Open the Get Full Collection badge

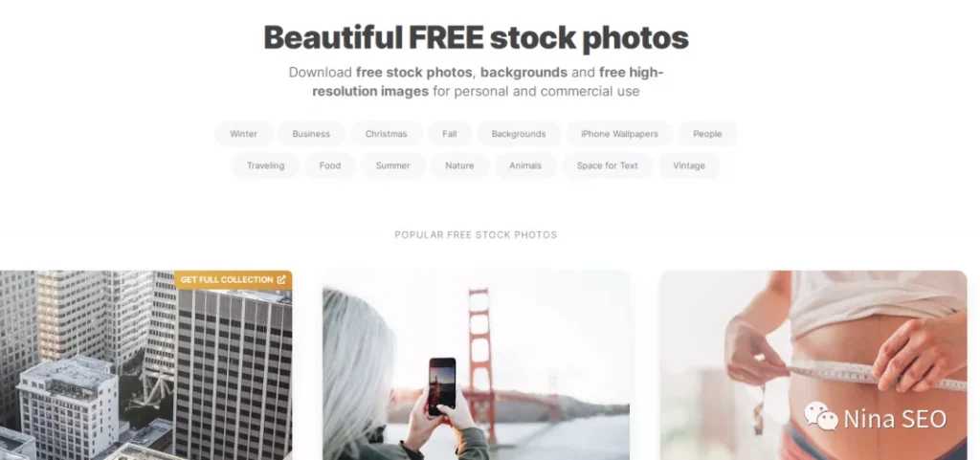point(234,279)
